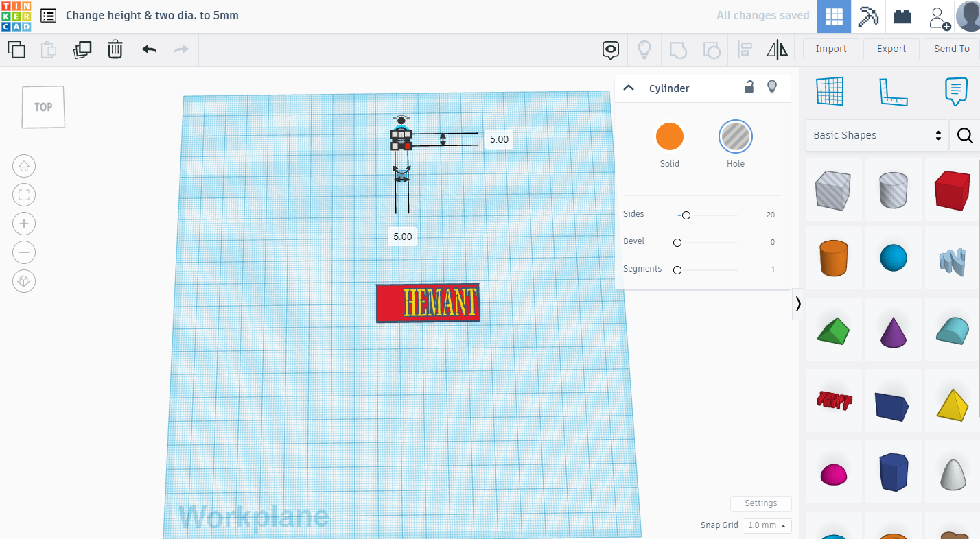Pick the red Box shape
The image size is (980, 539).
click(x=952, y=190)
